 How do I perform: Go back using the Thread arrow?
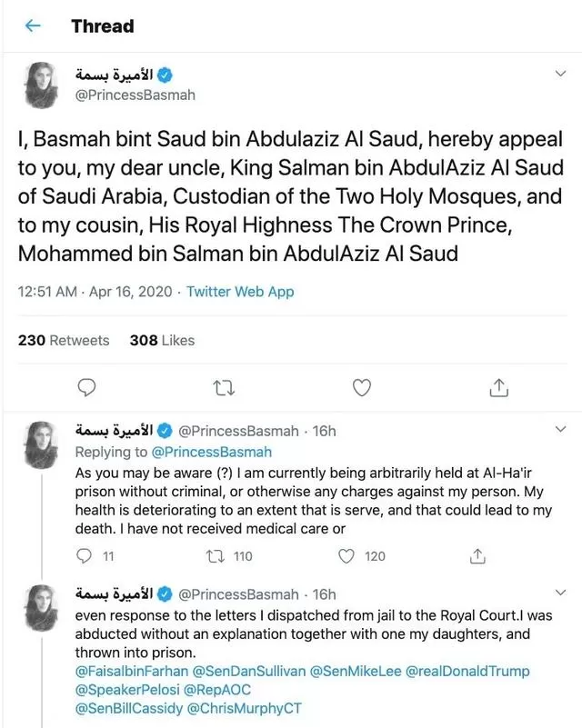(x=33, y=25)
